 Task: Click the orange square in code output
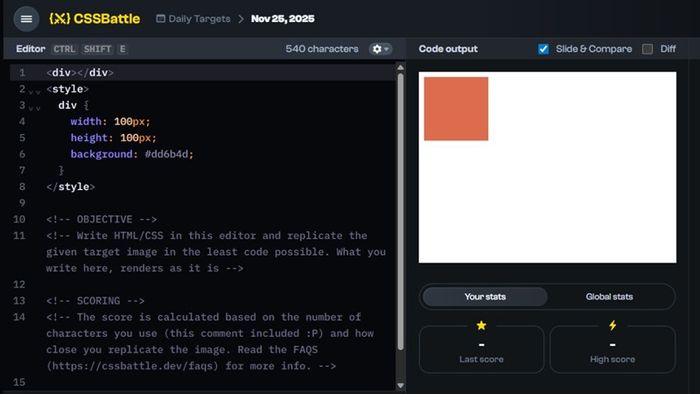click(x=456, y=108)
